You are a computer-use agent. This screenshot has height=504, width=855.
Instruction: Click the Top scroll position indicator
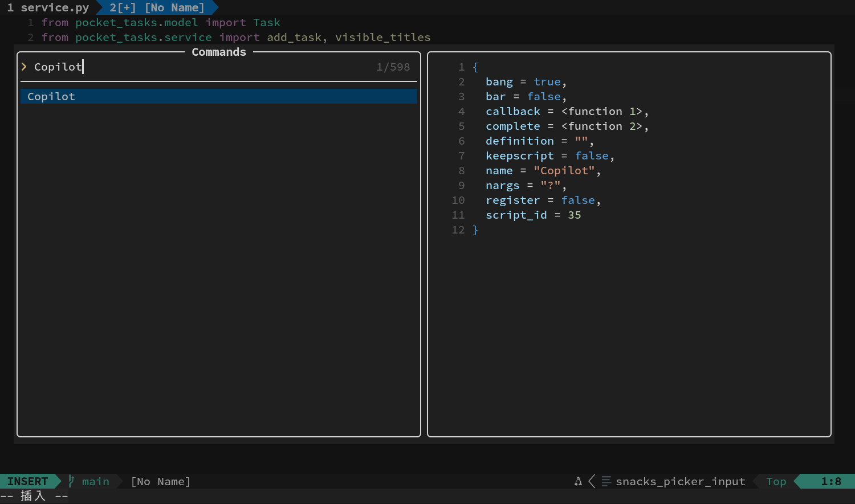tap(776, 481)
